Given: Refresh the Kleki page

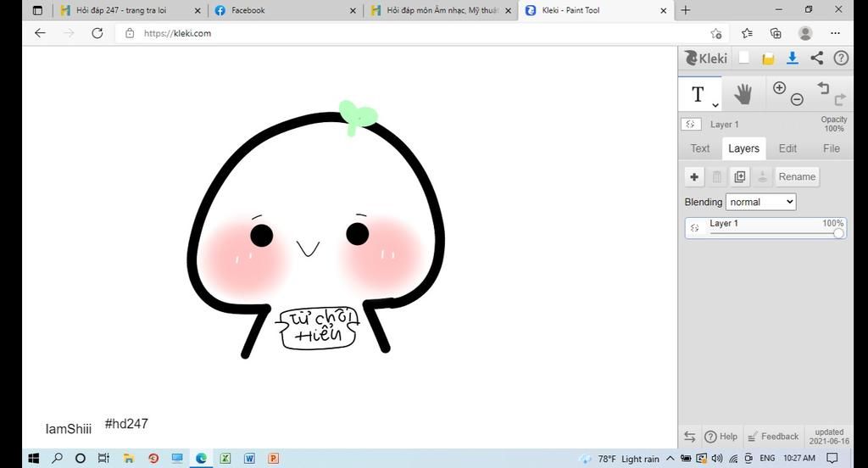Looking at the screenshot, I should pos(97,33).
